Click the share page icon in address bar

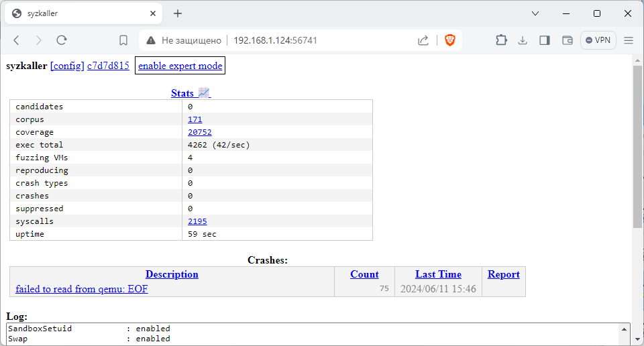[x=423, y=40]
